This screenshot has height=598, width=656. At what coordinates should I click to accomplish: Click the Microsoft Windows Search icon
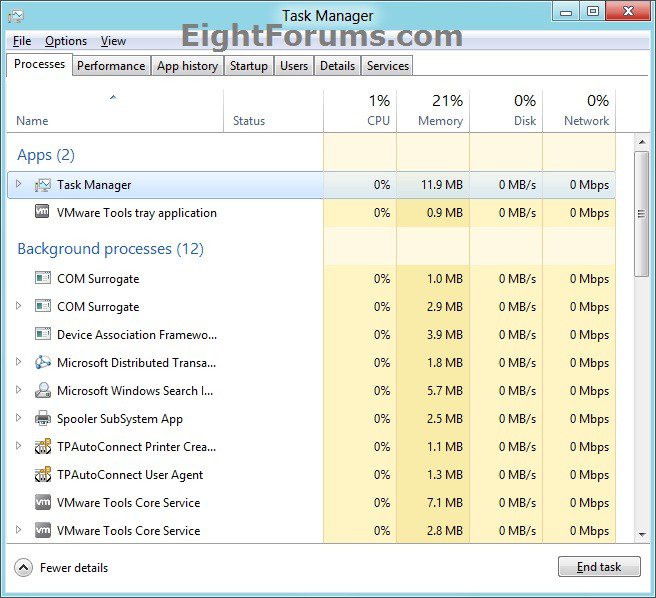coord(43,391)
